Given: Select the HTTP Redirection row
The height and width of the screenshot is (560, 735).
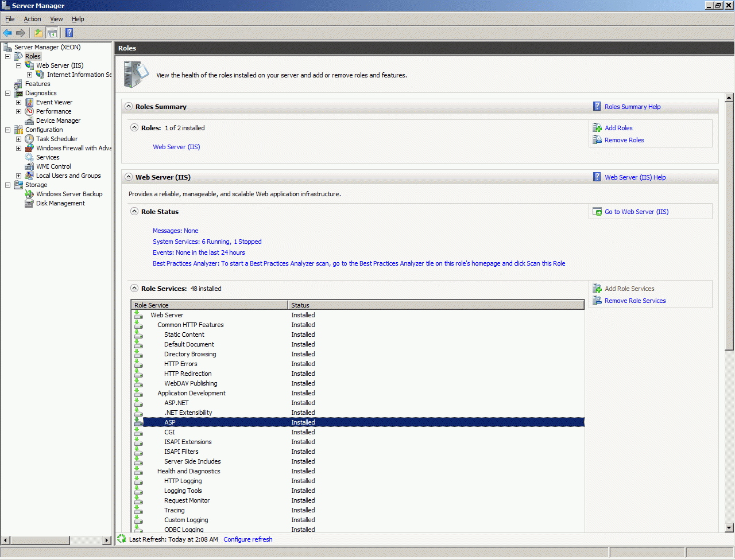Looking at the screenshot, I should click(x=358, y=374).
